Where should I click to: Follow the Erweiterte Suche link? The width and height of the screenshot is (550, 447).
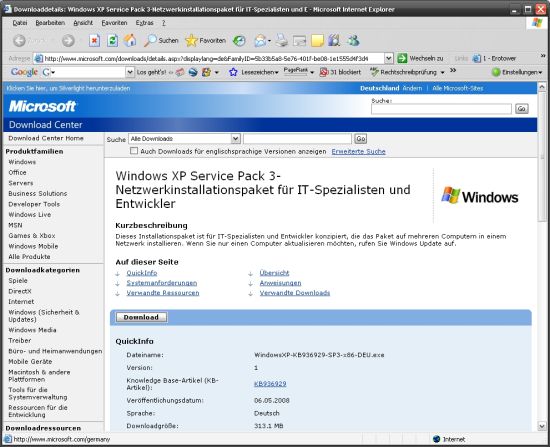pos(358,152)
